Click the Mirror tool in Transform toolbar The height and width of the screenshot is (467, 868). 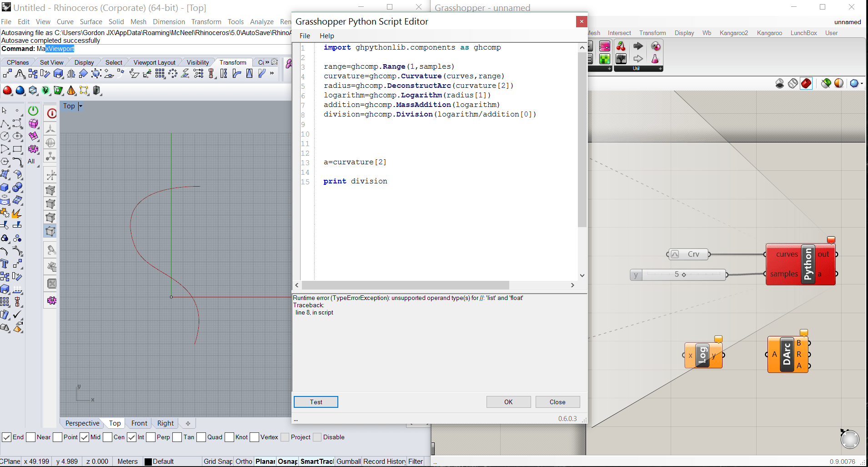pos(71,74)
